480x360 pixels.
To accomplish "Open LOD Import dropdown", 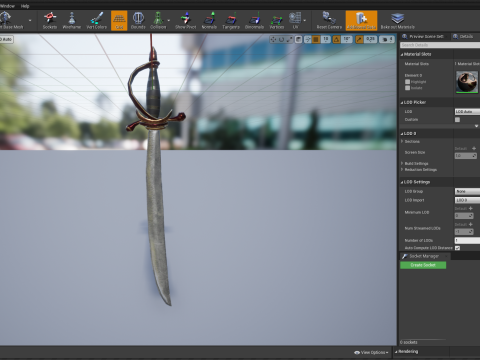I will point(467,200).
